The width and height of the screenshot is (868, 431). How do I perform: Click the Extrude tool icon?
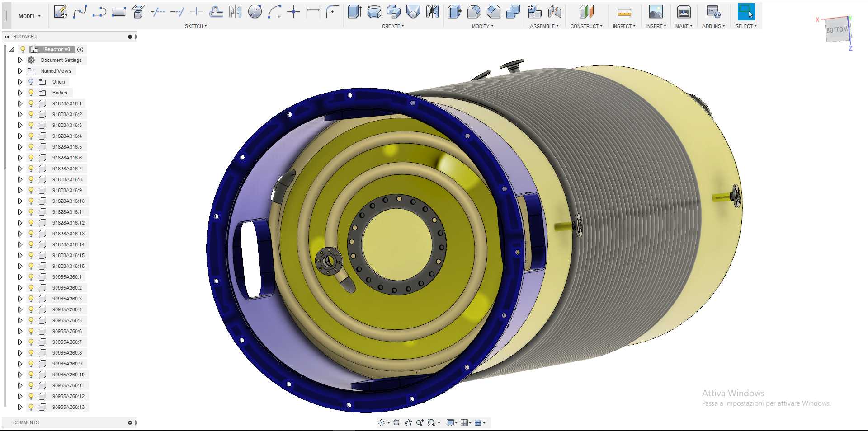(354, 12)
